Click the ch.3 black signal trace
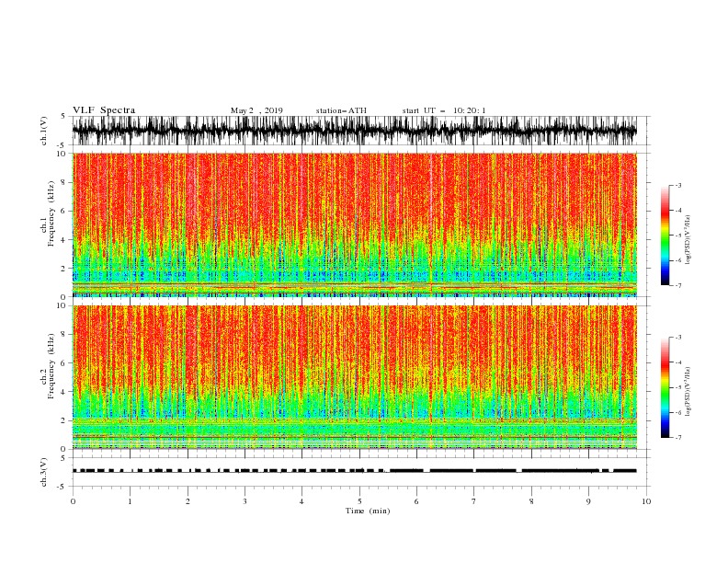The height and width of the screenshot is (563, 728). click(354, 471)
